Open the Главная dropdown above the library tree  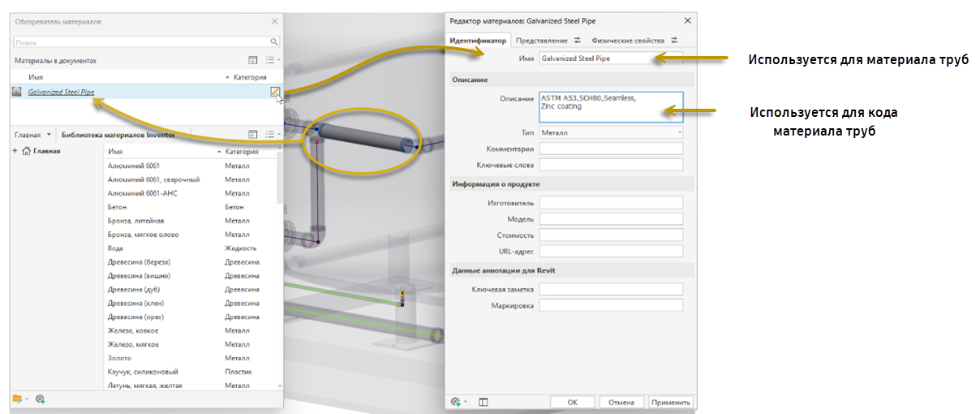coord(33,135)
